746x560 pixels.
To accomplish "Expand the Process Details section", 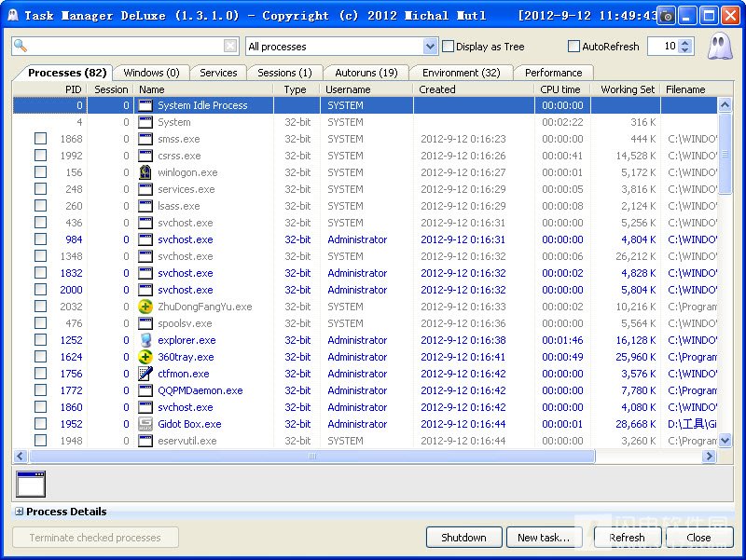I will 19,512.
